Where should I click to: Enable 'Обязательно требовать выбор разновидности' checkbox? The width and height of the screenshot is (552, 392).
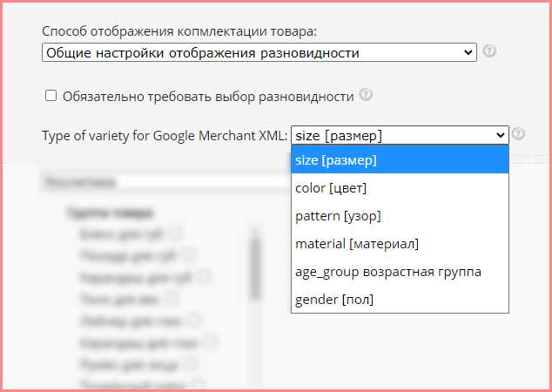(x=50, y=96)
